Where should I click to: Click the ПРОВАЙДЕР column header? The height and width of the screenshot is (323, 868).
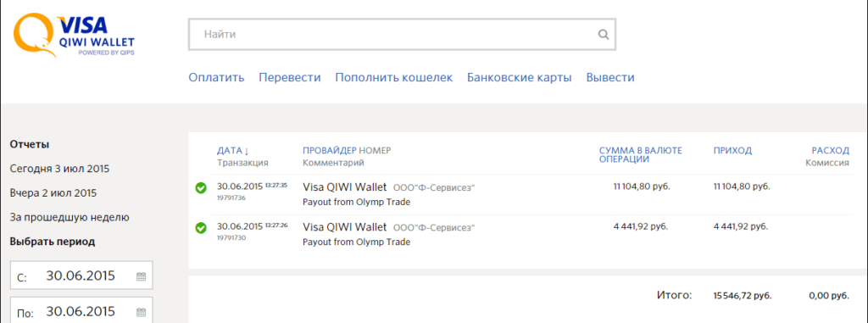coord(330,151)
